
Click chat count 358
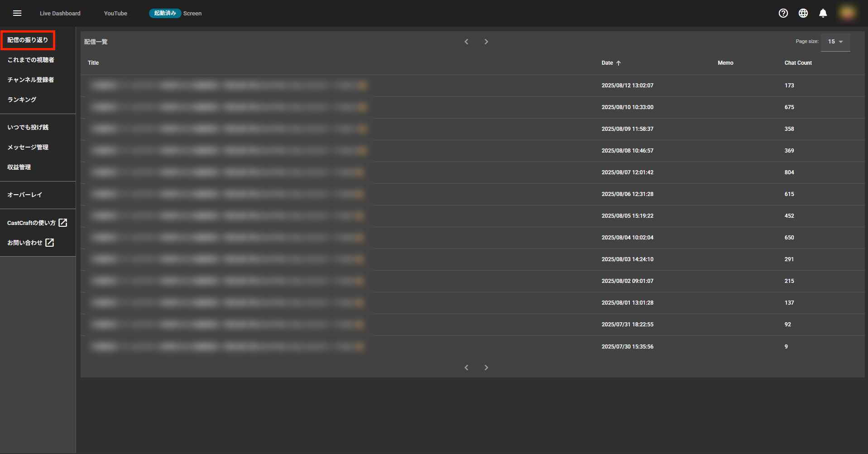click(x=789, y=129)
